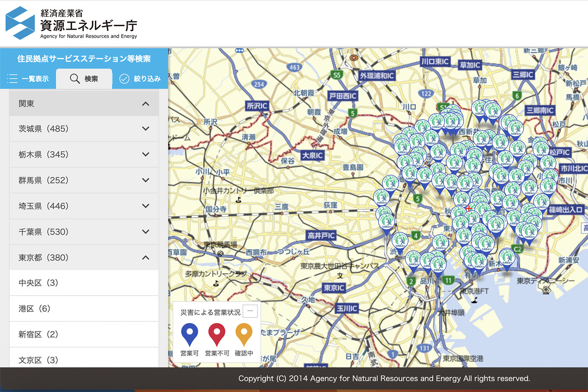
Task: Collapse the 関東 region section
Action: pos(145,104)
